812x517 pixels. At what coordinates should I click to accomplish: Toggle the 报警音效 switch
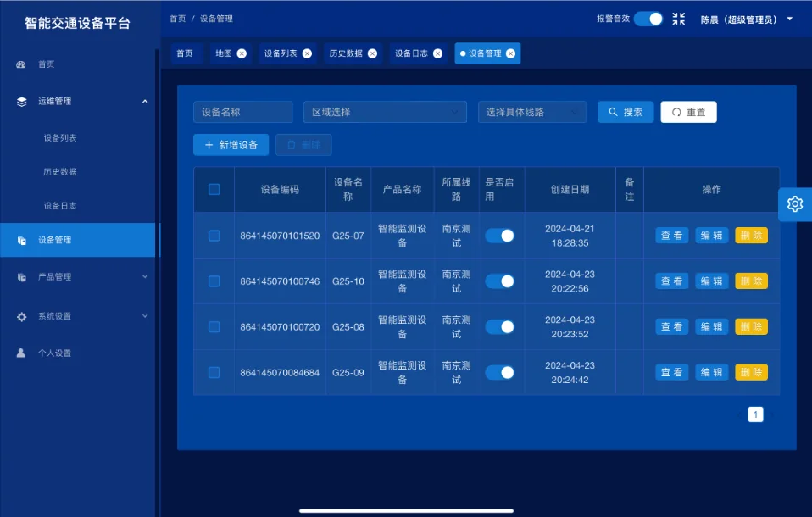tap(648, 19)
